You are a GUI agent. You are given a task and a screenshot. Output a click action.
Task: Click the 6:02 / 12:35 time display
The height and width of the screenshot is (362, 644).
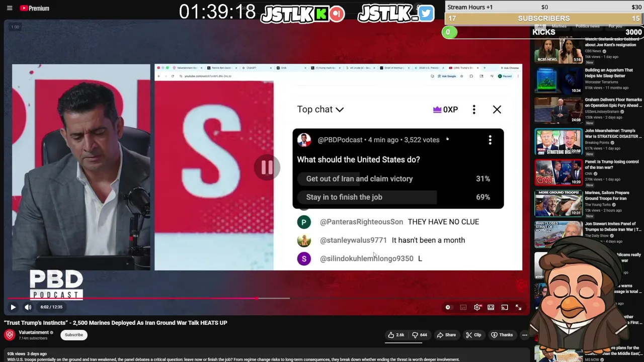[x=51, y=307]
